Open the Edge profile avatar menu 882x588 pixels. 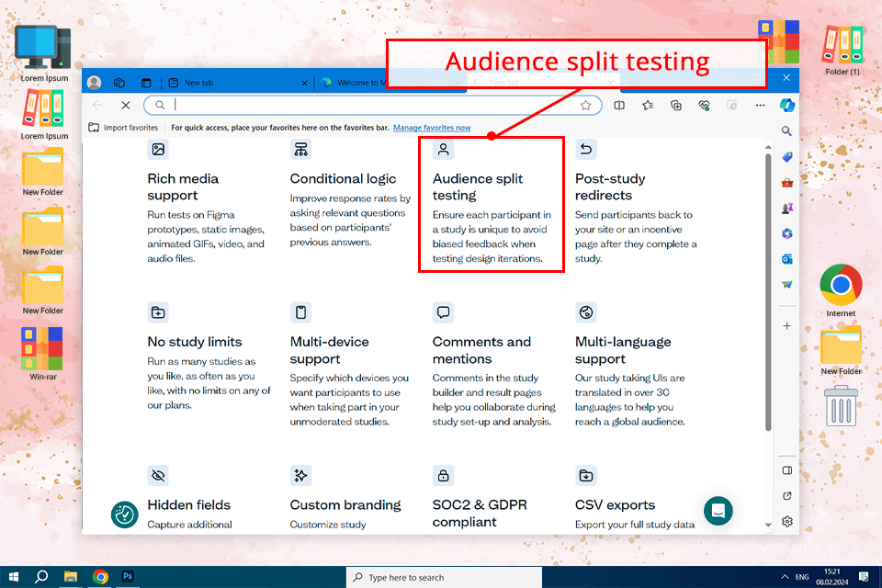click(x=94, y=83)
